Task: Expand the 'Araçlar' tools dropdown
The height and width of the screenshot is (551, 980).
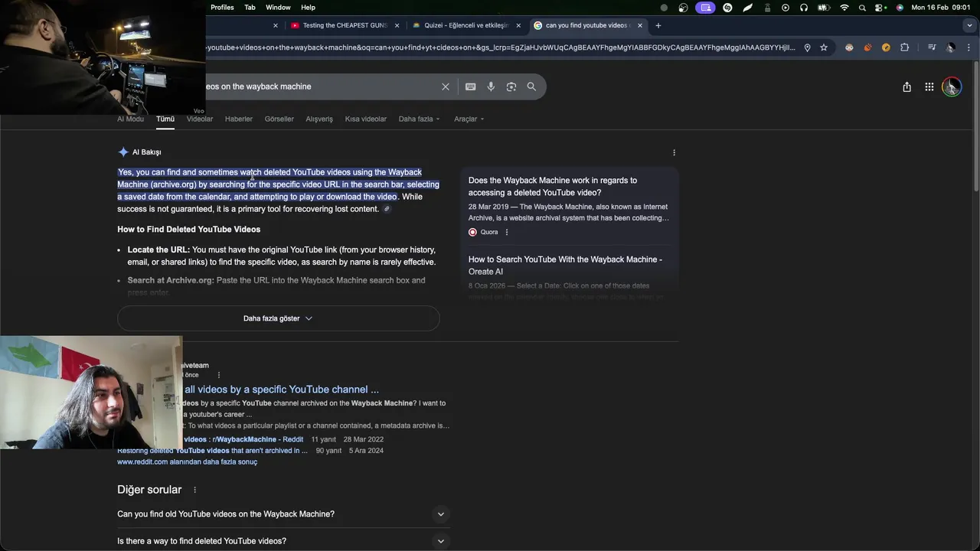Action: tap(469, 119)
